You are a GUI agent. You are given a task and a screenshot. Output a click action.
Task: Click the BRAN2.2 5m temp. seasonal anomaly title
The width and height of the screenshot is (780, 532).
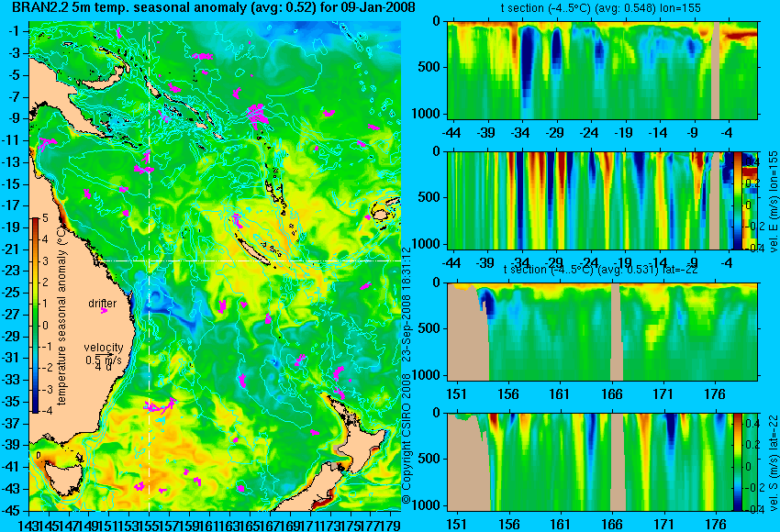(x=212, y=7)
